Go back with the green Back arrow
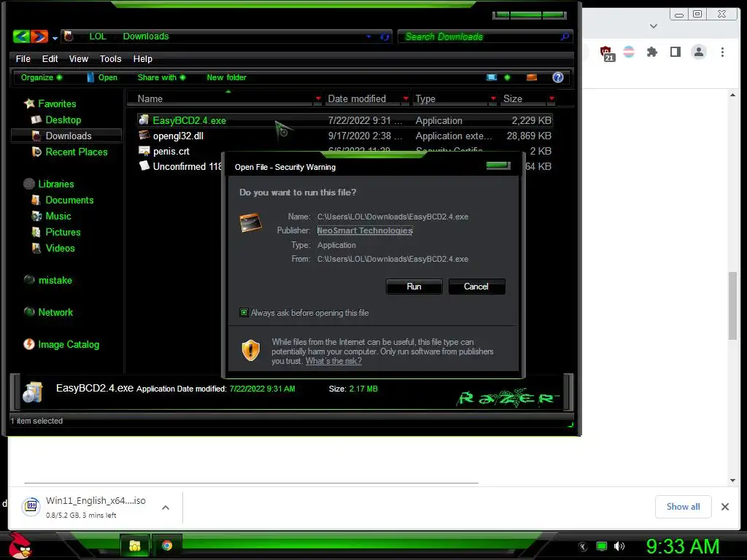747x560 pixels. coord(21,36)
